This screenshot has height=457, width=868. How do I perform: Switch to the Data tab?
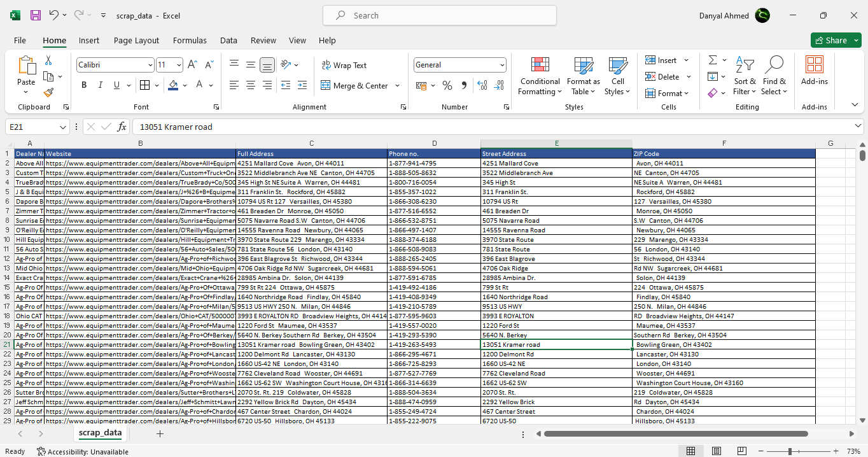tap(228, 40)
